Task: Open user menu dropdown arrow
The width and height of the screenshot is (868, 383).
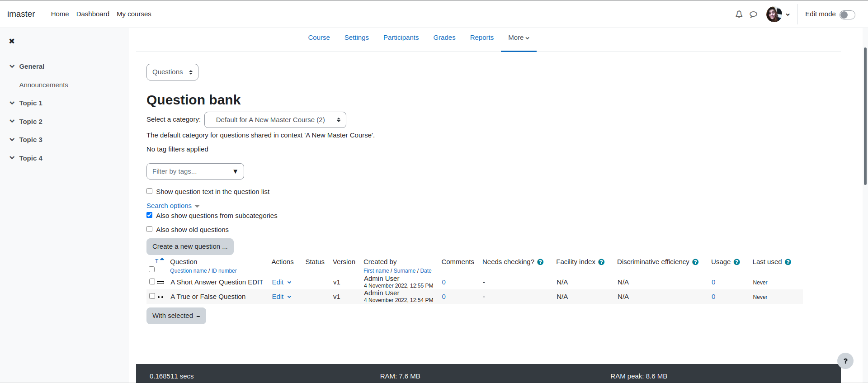Action: (x=788, y=14)
